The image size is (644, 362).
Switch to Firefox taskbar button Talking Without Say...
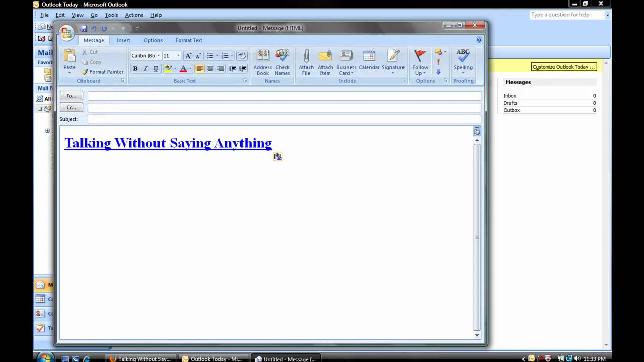pos(140,358)
